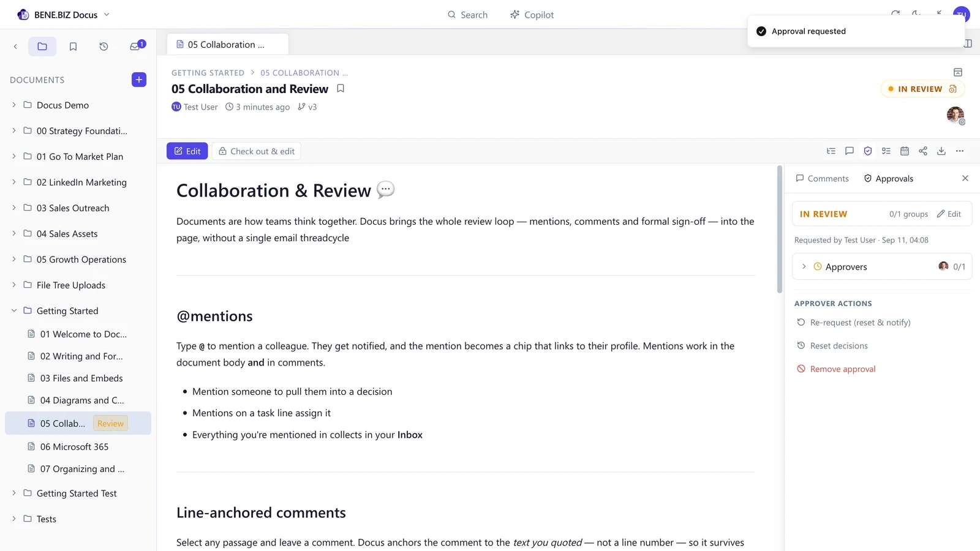This screenshot has width=980, height=551.
Task: Expand the Getting Started Test folder
Action: click(14, 493)
